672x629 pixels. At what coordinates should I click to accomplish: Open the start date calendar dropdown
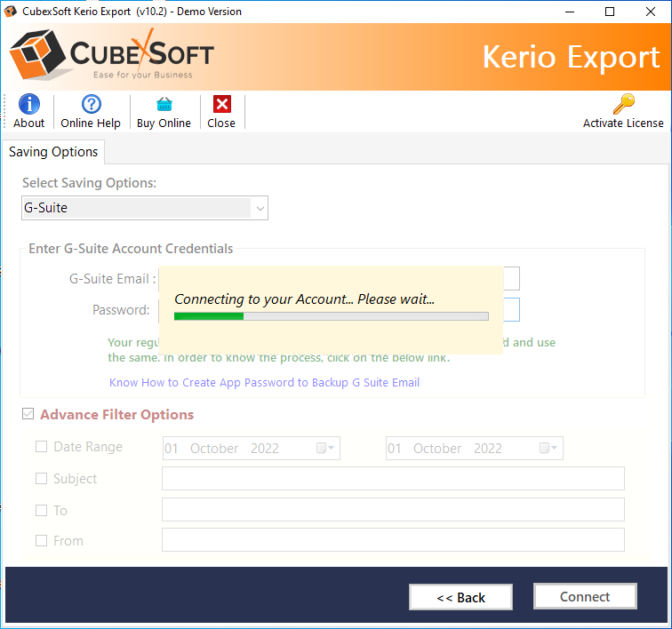coord(325,448)
